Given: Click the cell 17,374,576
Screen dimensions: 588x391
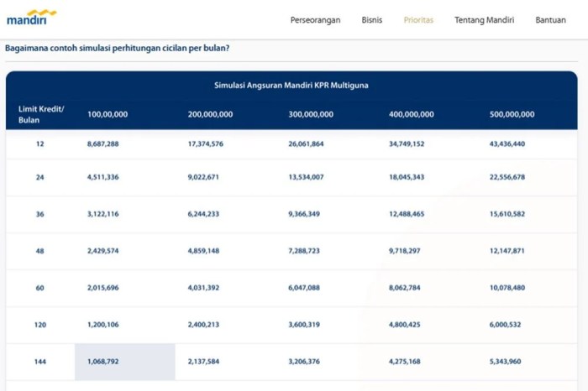Looking at the screenshot, I should pyautogui.click(x=205, y=143).
